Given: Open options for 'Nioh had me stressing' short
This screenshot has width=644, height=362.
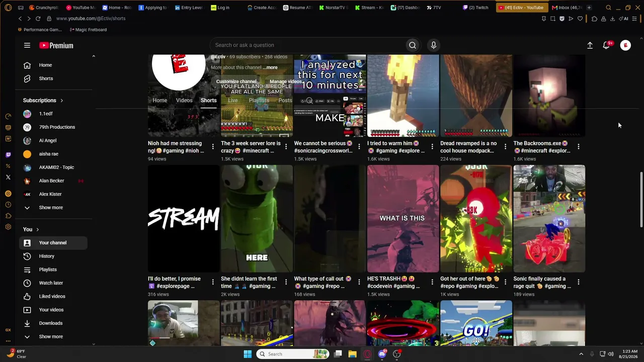Looking at the screenshot, I should tap(213, 147).
